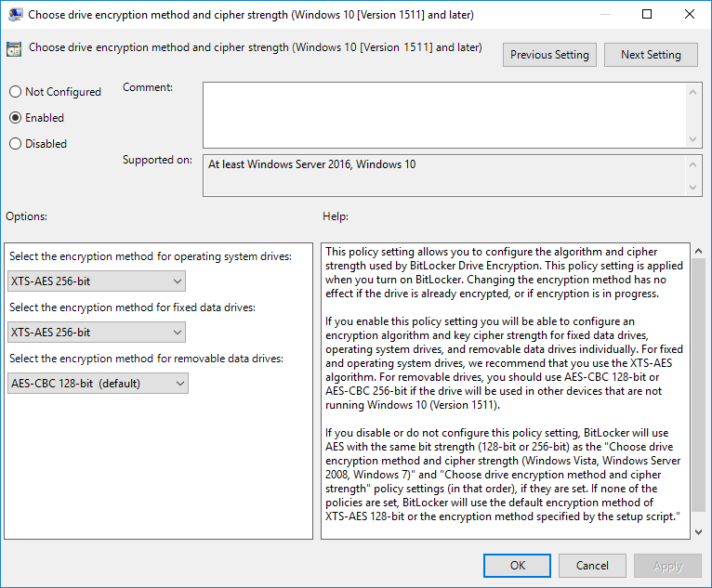This screenshot has width=712, height=588.
Task: Click the Comment box scroll down arrow
Action: [693, 138]
